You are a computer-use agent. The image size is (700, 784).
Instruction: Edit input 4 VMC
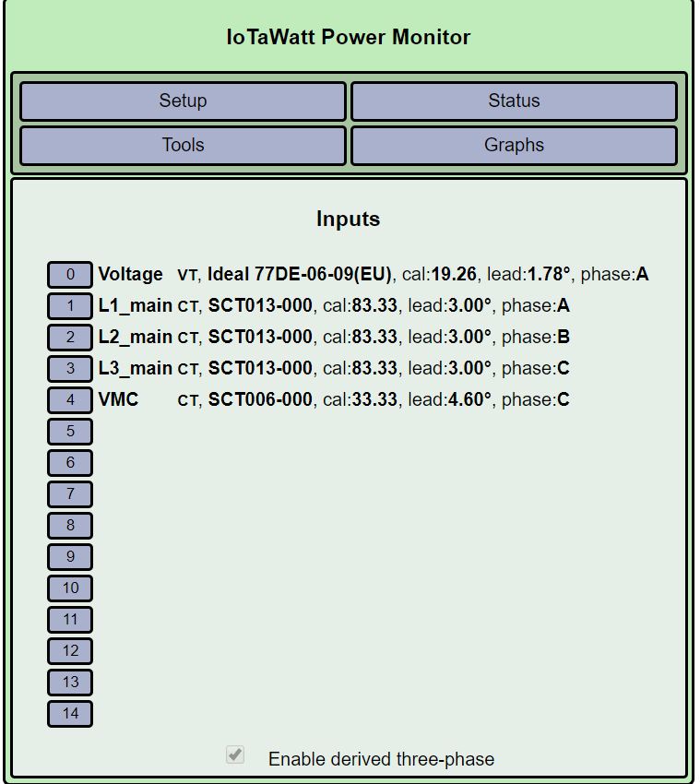point(70,400)
